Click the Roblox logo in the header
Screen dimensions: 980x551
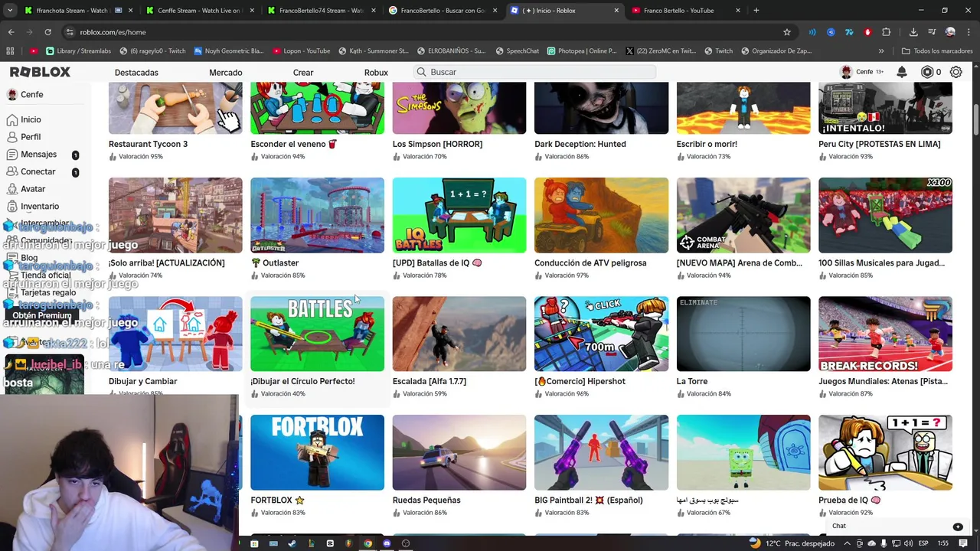click(40, 72)
